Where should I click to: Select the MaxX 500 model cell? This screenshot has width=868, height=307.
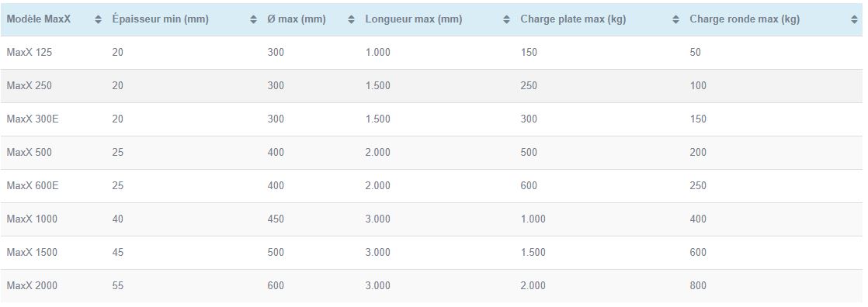click(30, 152)
